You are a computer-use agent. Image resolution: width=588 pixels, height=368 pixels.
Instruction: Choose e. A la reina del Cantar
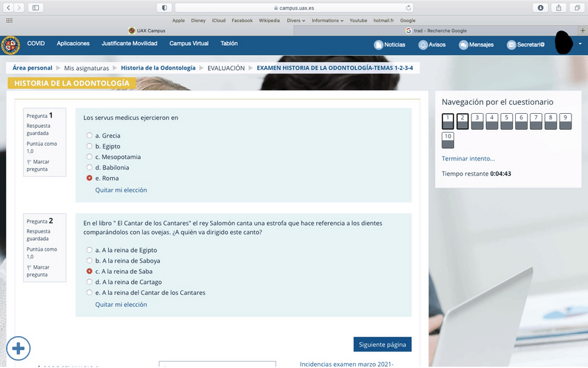click(89, 292)
